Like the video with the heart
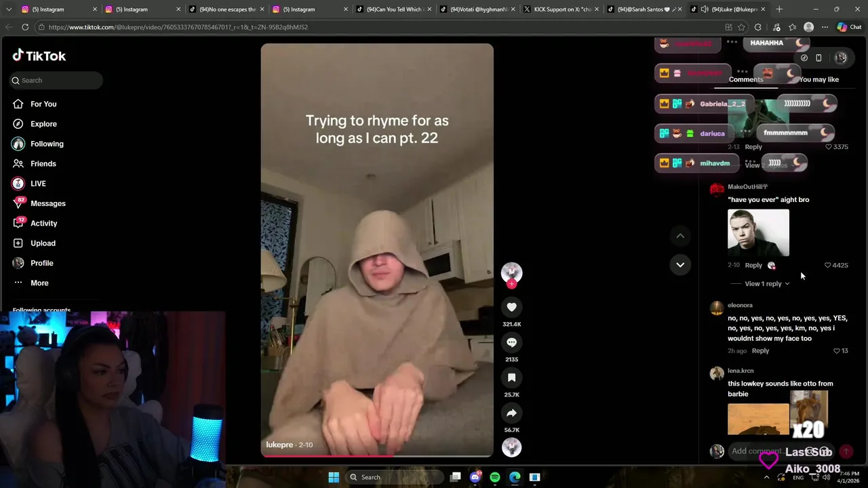This screenshot has height=488, width=868. (511, 307)
